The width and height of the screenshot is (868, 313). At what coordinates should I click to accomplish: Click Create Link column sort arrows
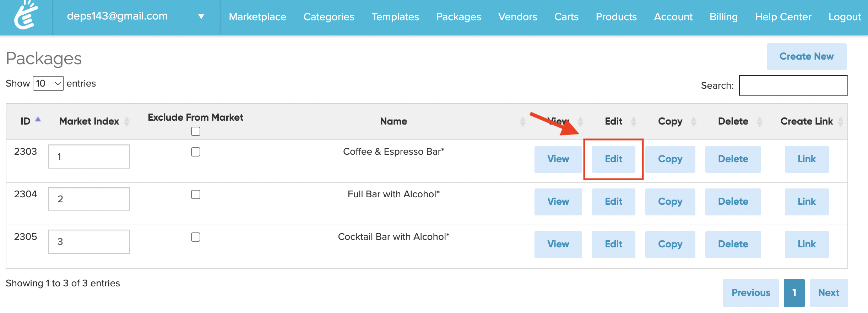click(x=841, y=121)
